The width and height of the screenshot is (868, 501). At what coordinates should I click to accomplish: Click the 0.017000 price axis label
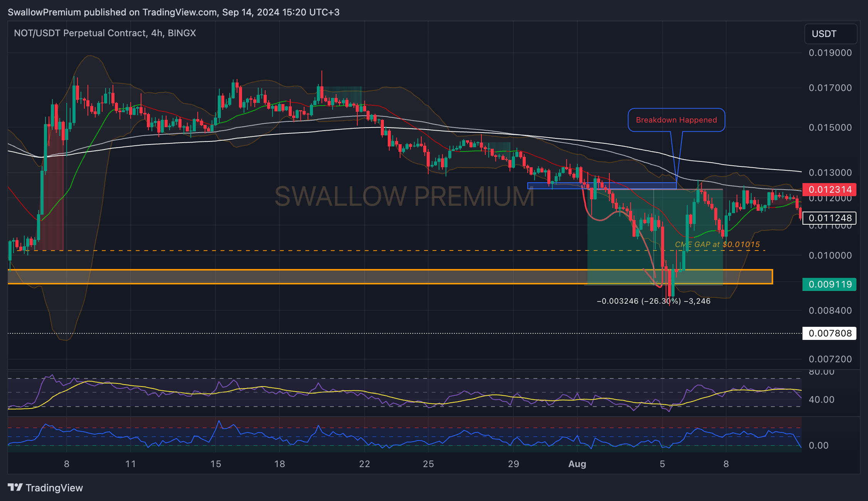tap(830, 88)
